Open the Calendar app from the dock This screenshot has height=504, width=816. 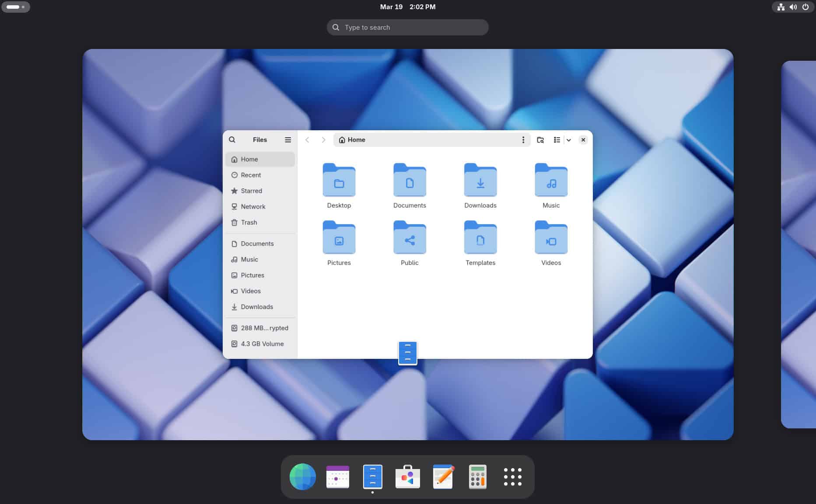point(337,477)
